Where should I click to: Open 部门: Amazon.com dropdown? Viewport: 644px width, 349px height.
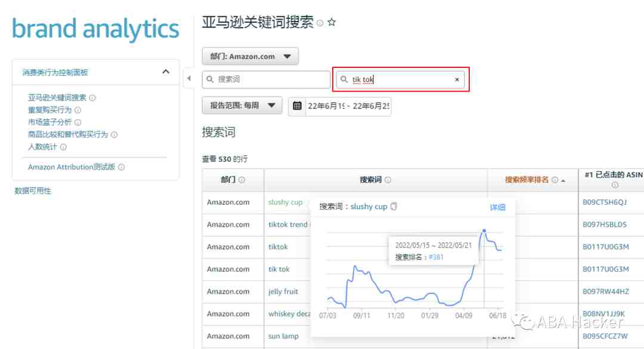250,56
